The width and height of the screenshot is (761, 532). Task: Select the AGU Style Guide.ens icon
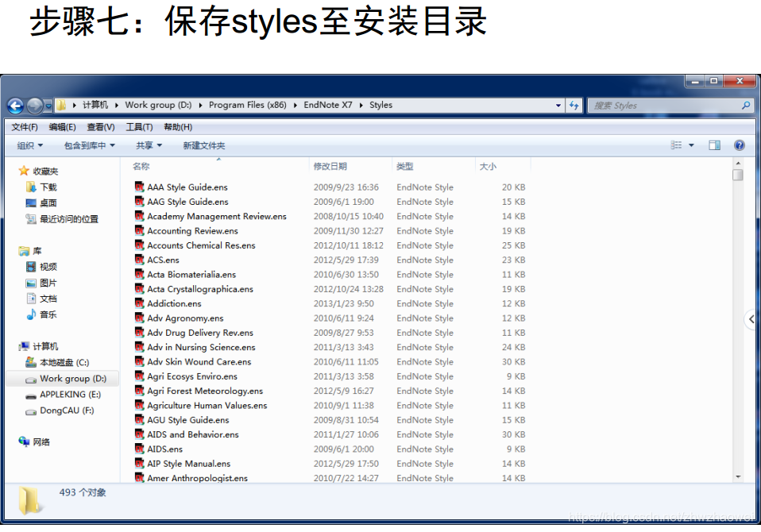(x=139, y=419)
